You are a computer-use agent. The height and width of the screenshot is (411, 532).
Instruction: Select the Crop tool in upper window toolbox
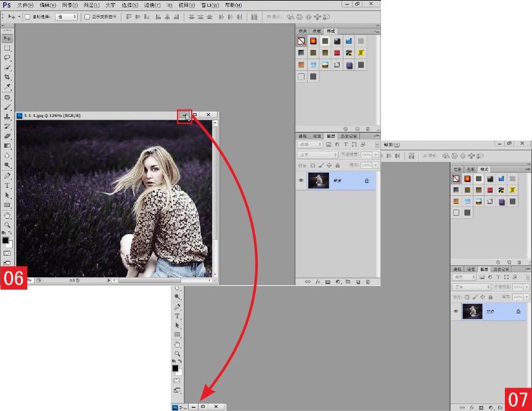coord(7,77)
